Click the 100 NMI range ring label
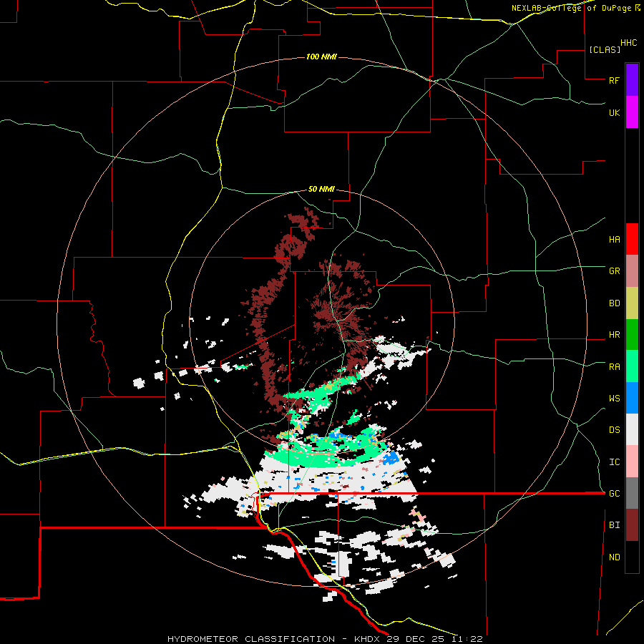This screenshot has height=644, width=644. (x=321, y=57)
